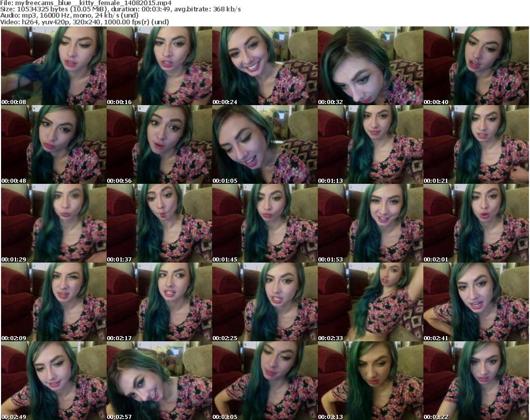The height and width of the screenshot is (420, 530).
Task: Pick the 00:02:25 frame
Action: (265, 302)
